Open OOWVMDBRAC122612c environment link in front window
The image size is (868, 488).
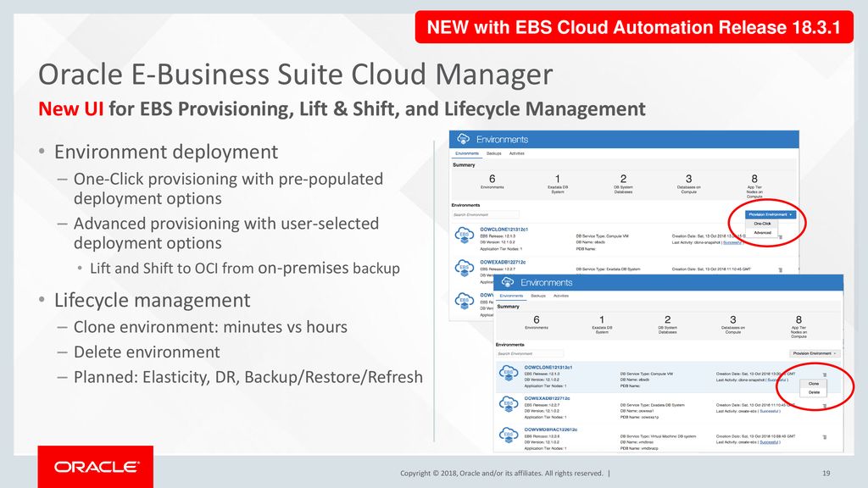tap(551, 430)
